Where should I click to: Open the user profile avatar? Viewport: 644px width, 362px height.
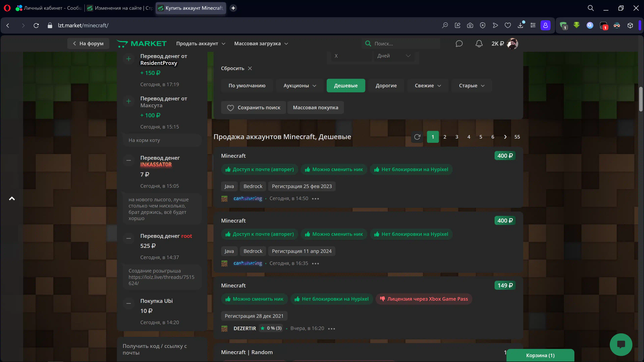(512, 44)
